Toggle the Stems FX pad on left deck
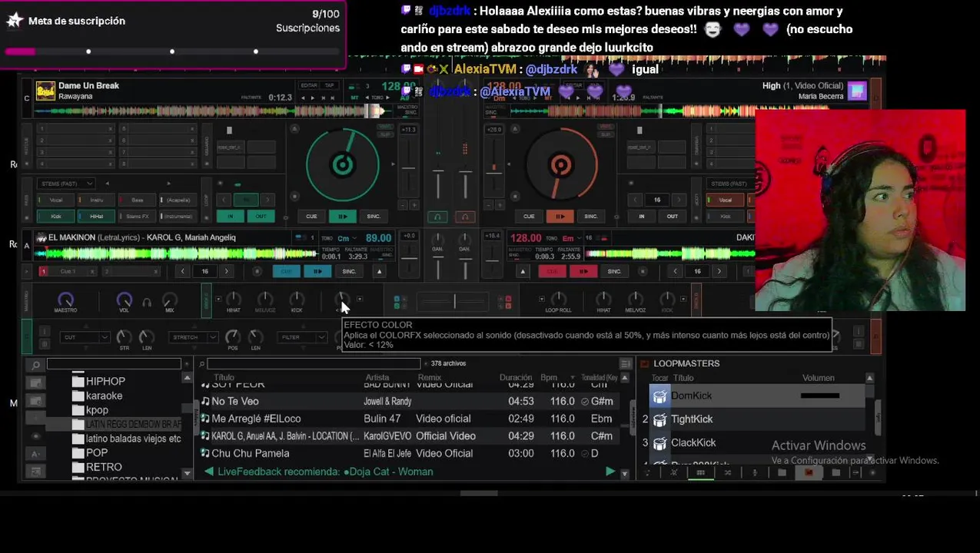 [x=137, y=217]
